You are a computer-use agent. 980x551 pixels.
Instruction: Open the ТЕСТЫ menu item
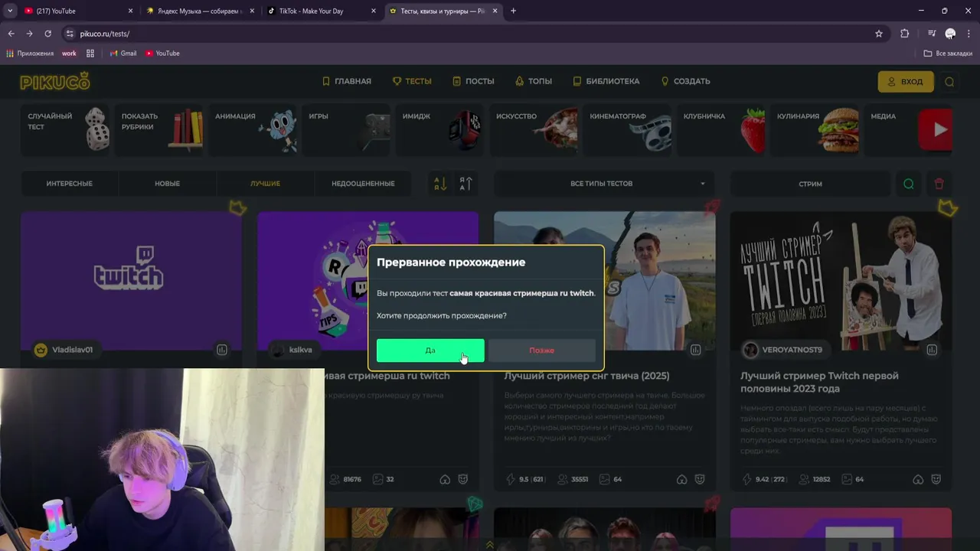[412, 81]
